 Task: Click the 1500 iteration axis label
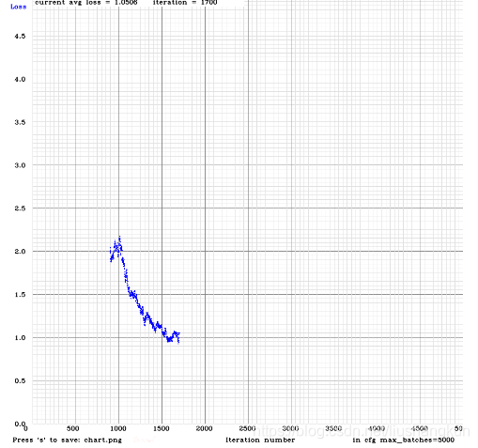pyautogui.click(x=162, y=428)
